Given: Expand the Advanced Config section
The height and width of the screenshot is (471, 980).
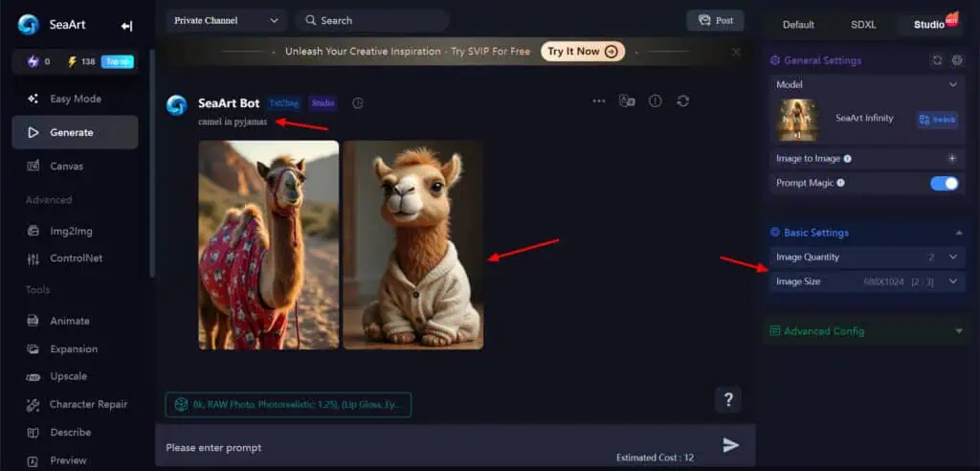Looking at the screenshot, I should tap(959, 331).
